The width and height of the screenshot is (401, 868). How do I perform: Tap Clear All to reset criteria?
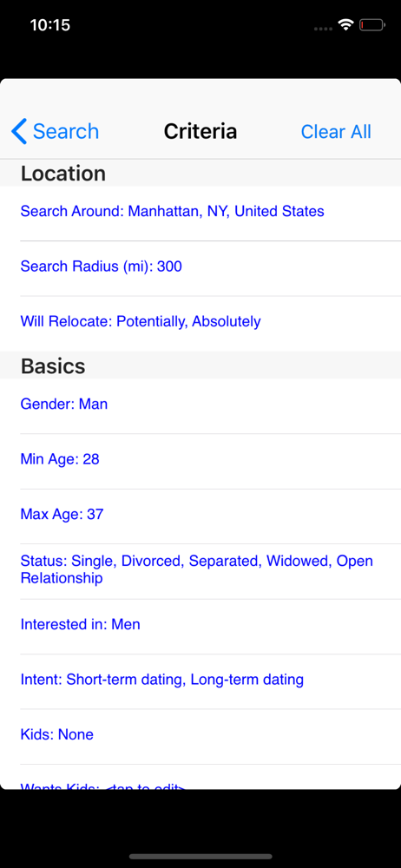(336, 132)
